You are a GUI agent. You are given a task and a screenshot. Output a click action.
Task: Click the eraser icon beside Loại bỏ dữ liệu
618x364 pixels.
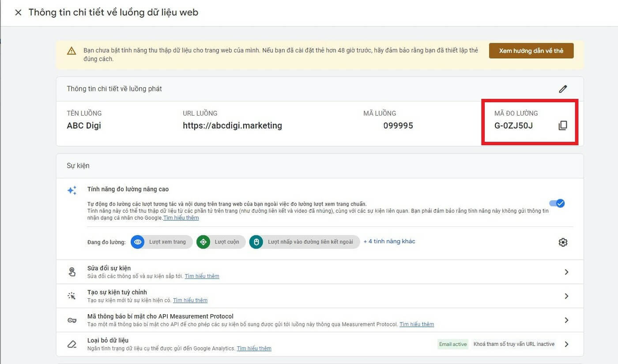coord(72,344)
